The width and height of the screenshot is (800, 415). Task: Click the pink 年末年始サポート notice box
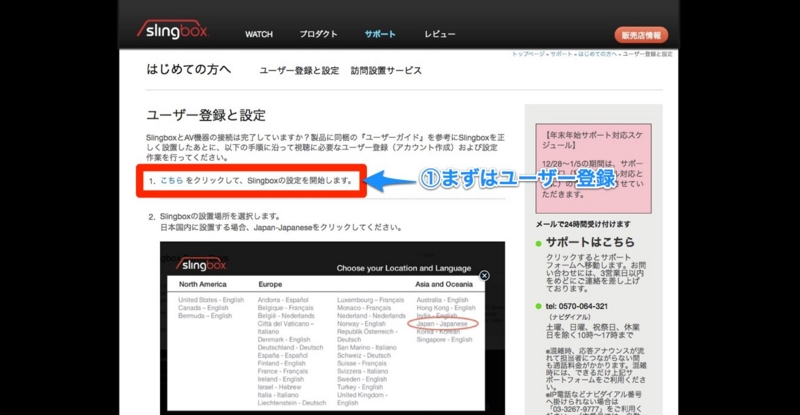tap(593, 168)
